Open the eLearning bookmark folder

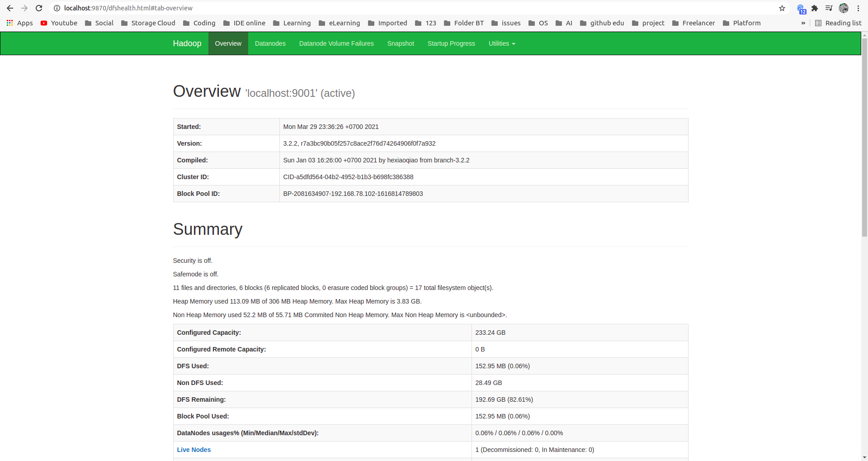pyautogui.click(x=340, y=23)
